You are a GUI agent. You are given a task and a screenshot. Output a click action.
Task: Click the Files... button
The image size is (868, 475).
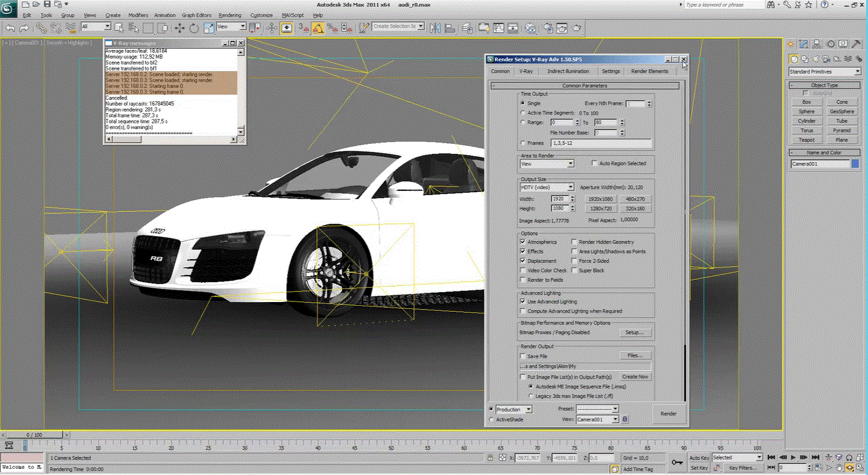pos(635,356)
